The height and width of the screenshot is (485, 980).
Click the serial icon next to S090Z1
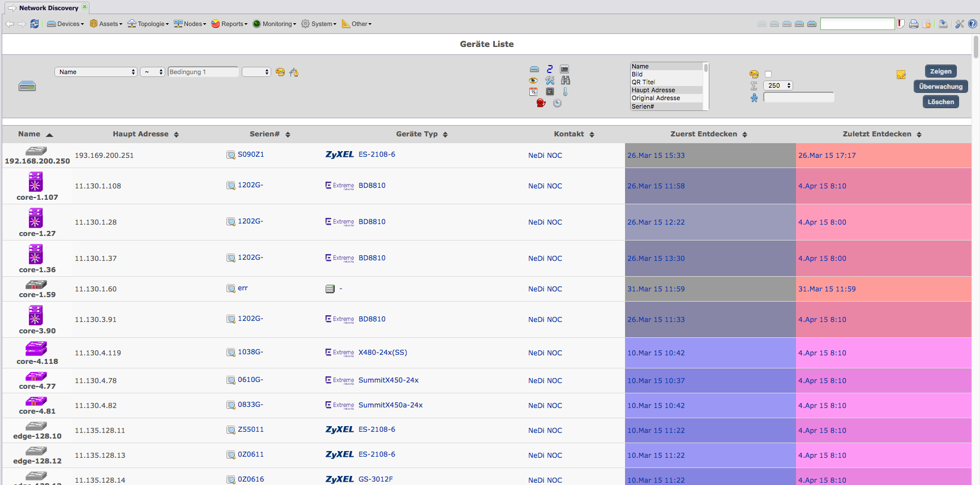click(231, 155)
